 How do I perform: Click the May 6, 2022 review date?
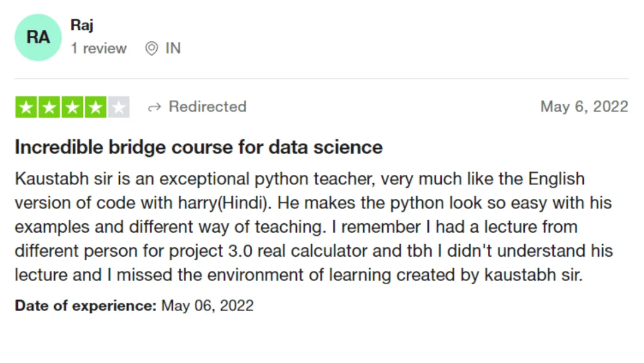click(x=584, y=106)
